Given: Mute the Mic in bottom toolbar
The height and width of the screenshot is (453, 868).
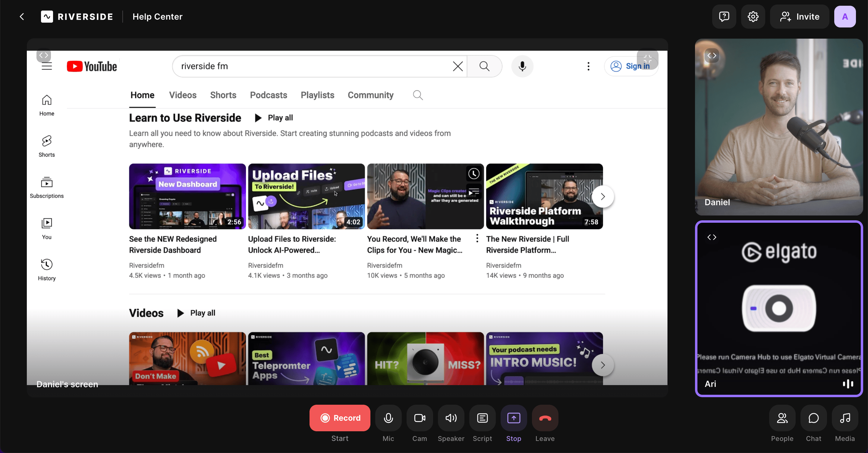Looking at the screenshot, I should [388, 418].
